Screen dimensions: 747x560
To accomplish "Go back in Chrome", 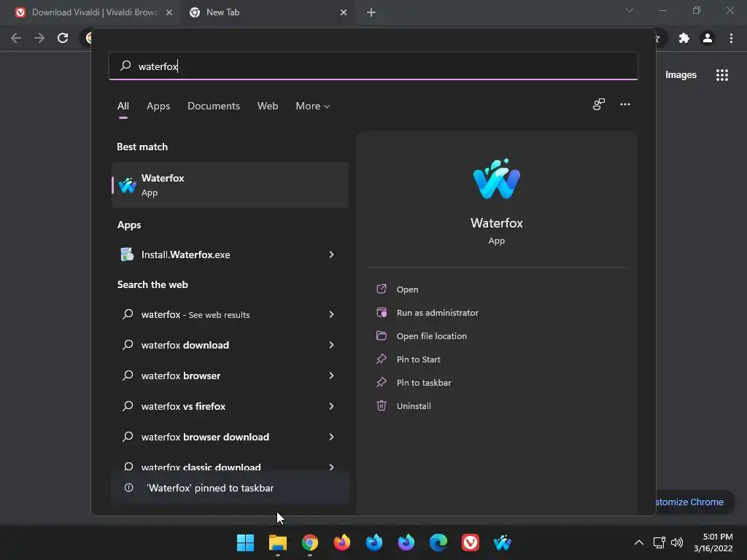I will click(x=16, y=38).
